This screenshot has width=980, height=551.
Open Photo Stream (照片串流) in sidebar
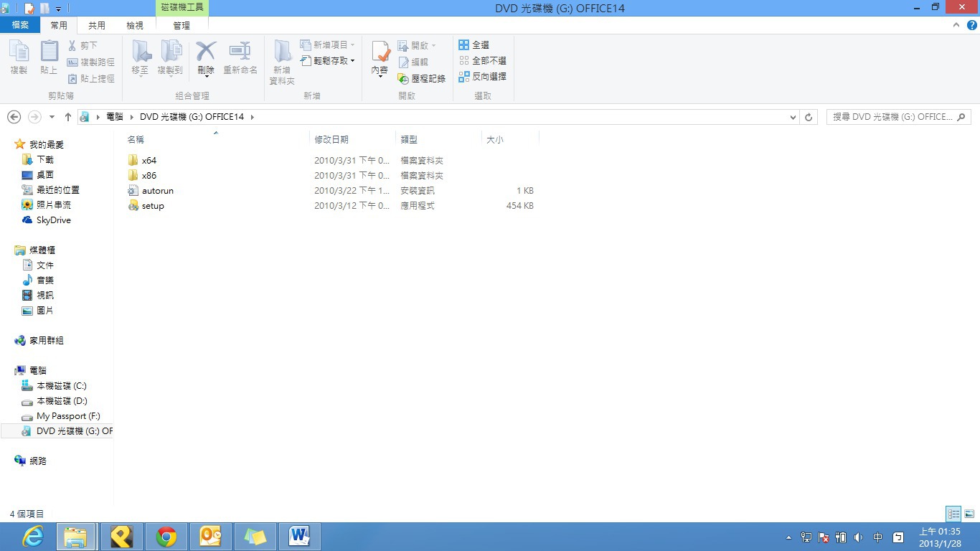46,205
